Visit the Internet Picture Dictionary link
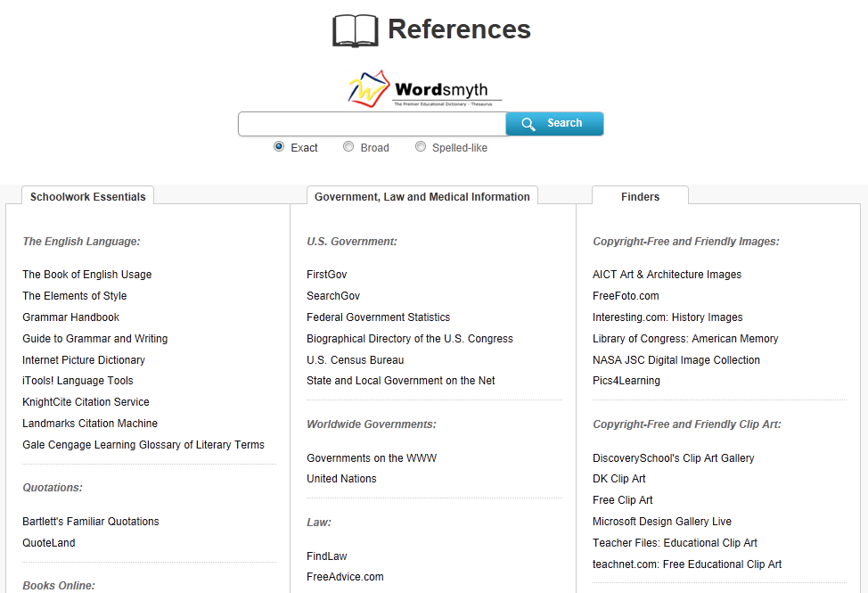 click(84, 360)
